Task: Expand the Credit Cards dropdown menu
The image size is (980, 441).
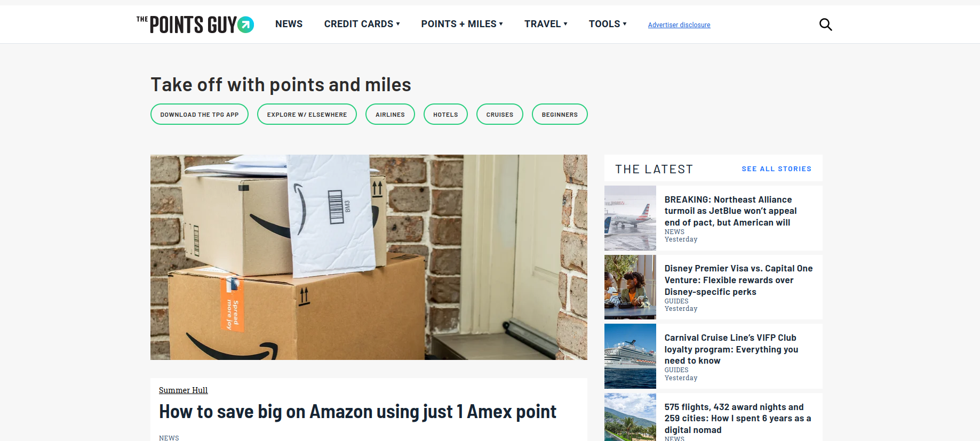Action: tap(362, 24)
